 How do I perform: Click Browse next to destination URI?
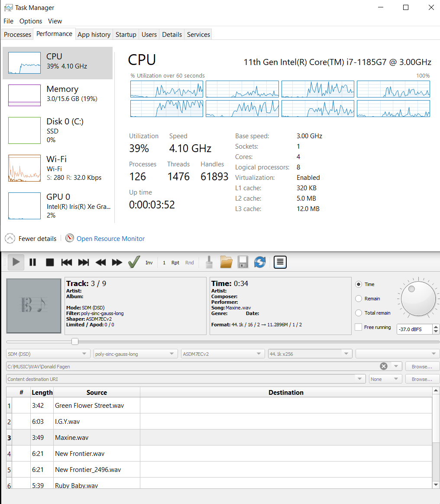(x=422, y=379)
